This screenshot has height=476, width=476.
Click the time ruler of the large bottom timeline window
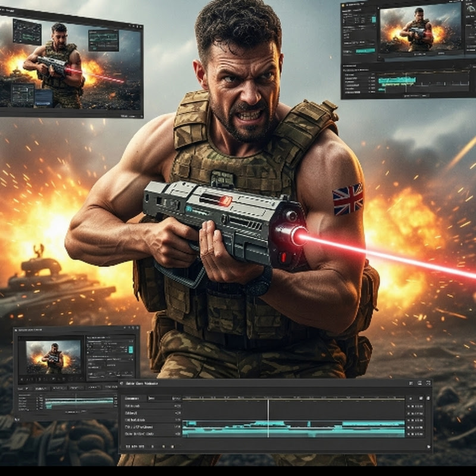pos(293,398)
